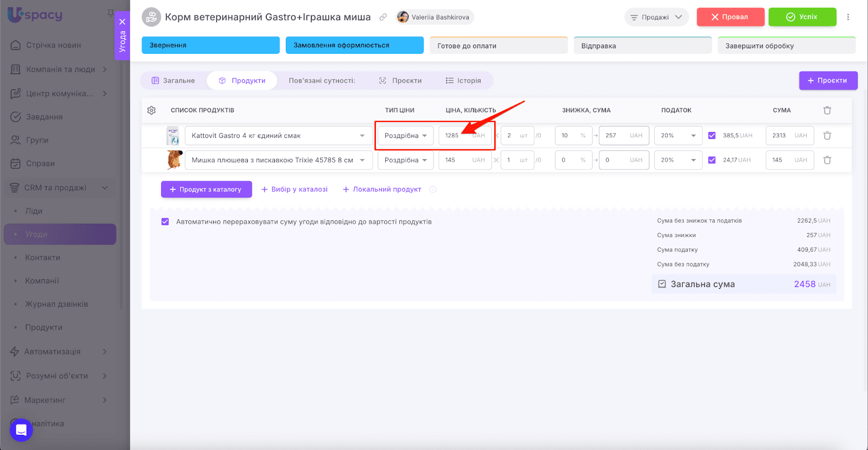Toggle tax-included checkbox for Мишка плюшева
Image resolution: width=868 pixels, height=450 pixels.
coord(712,160)
